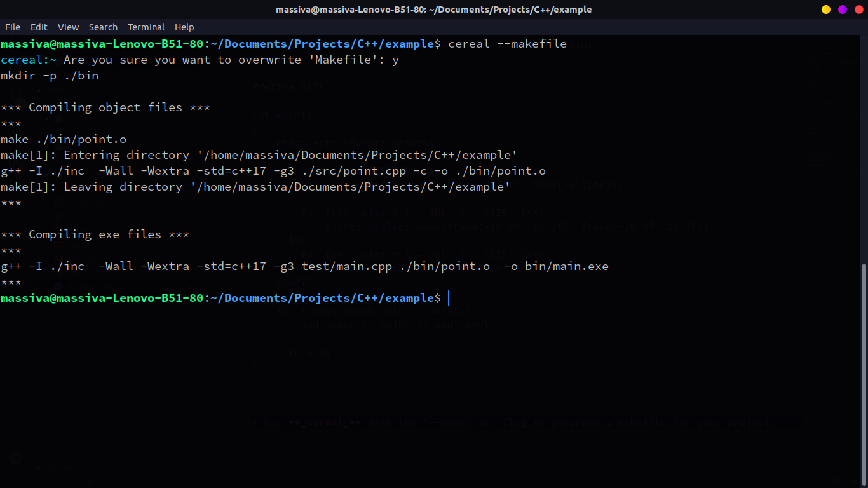Click the terminal vertical scrollbar handle
The image size is (868, 488).
[x=864, y=375]
